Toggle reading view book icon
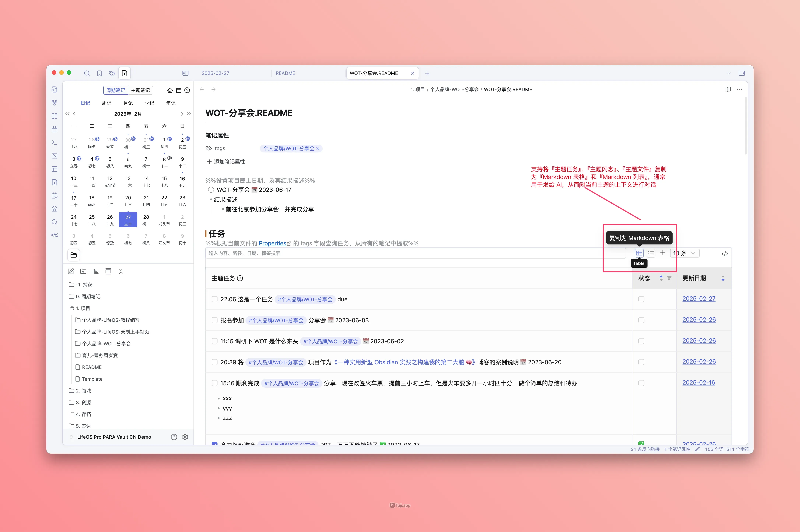 pos(727,90)
